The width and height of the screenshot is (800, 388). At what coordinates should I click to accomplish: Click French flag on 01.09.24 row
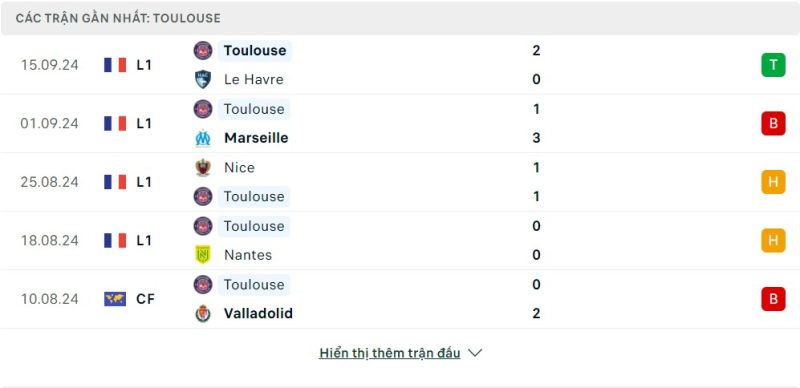(115, 124)
